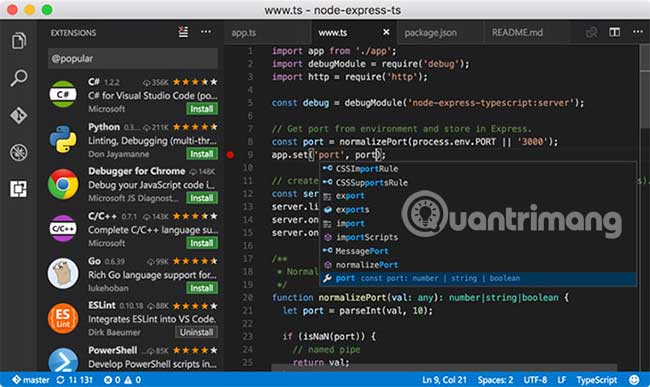The image size is (650, 387).
Task: Click the ESLint extension logo
Action: coord(63,318)
